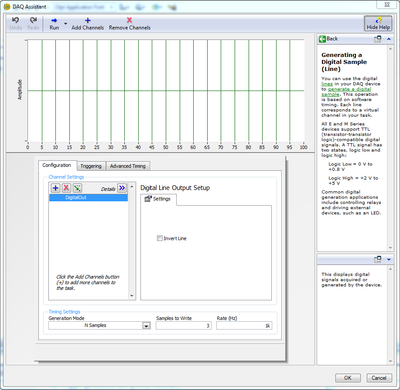Pop out the lower context help pane
The height and width of the screenshot is (390, 400).
(378, 259)
